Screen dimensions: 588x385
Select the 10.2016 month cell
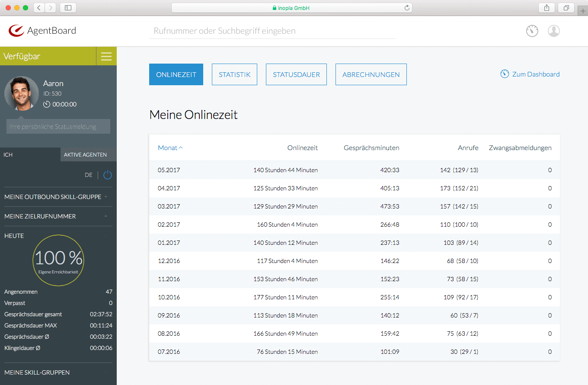coord(169,297)
